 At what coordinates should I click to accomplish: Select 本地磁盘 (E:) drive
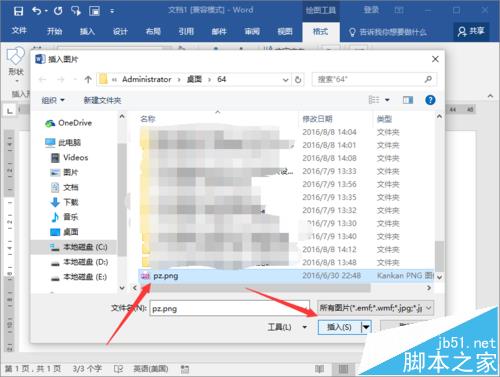[78, 277]
